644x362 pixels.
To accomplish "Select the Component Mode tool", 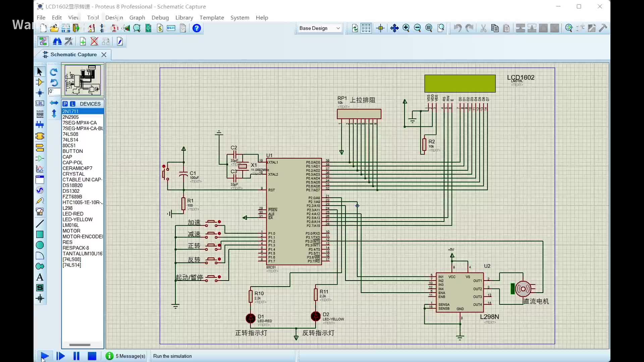I will (40, 82).
